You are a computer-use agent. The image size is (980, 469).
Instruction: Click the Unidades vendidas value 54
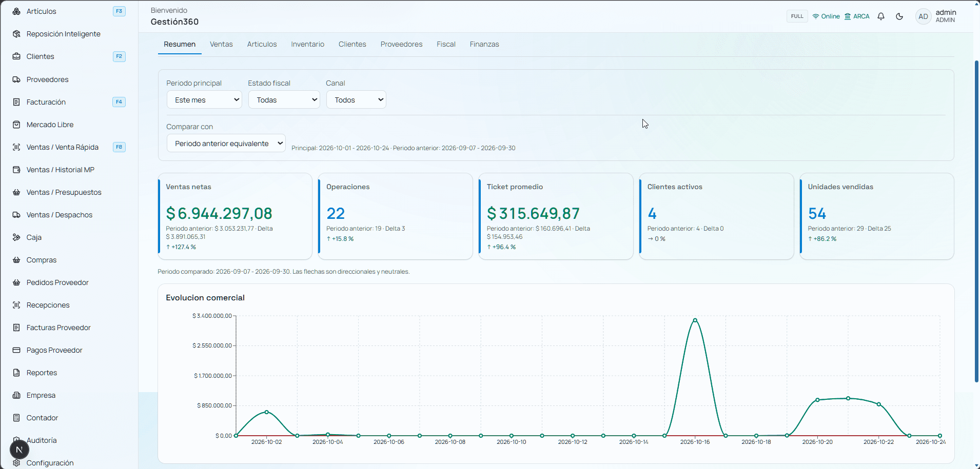817,213
